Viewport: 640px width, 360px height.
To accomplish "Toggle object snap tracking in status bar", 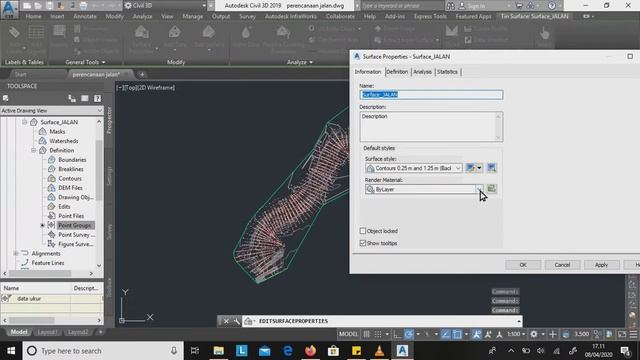I will click(x=446, y=334).
